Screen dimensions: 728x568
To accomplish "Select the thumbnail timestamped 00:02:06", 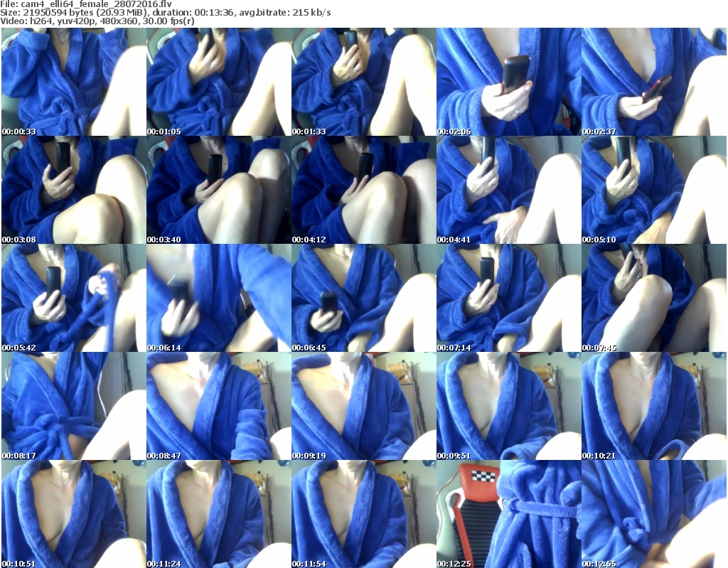I will pyautogui.click(x=509, y=82).
